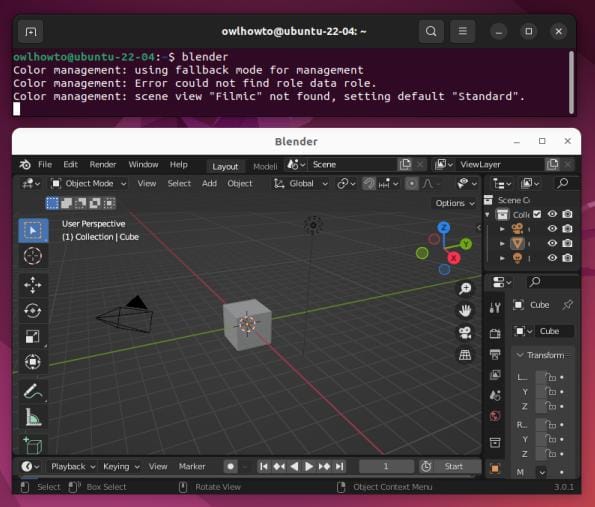The image size is (595, 507).
Task: Switch perspective/orthographic with the grid icon
Action: pos(465,355)
